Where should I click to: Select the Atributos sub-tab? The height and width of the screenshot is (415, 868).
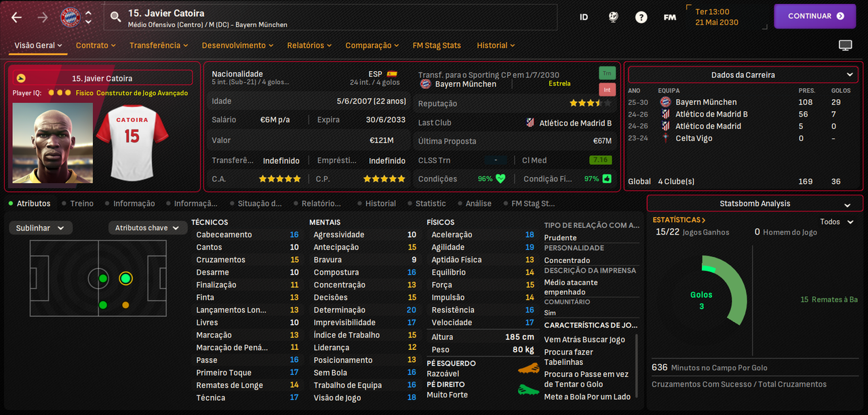(x=29, y=203)
